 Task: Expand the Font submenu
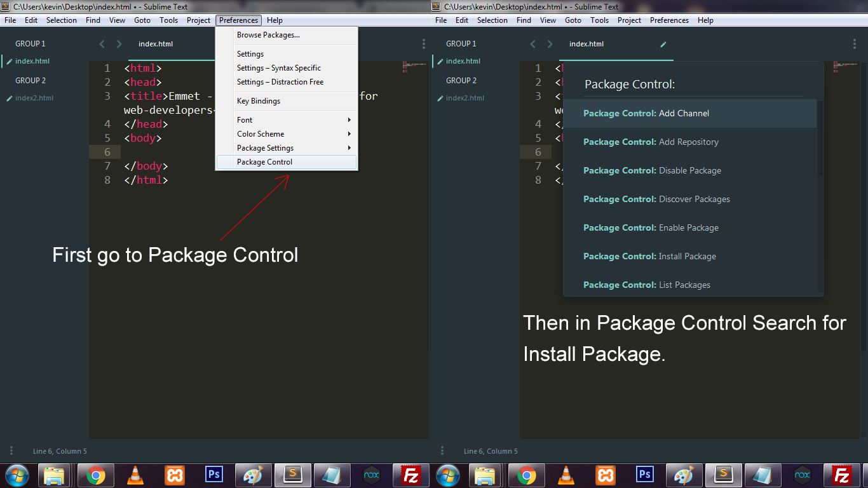pyautogui.click(x=287, y=120)
